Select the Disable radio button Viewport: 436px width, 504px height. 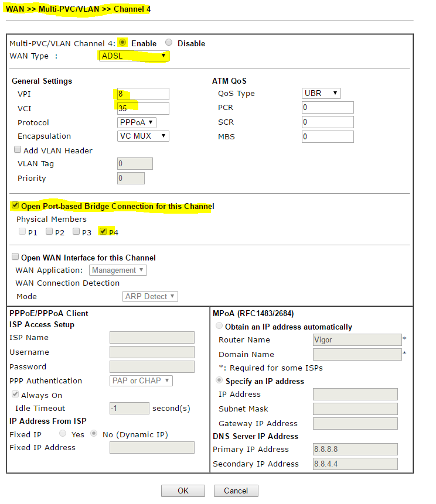pyautogui.click(x=169, y=43)
